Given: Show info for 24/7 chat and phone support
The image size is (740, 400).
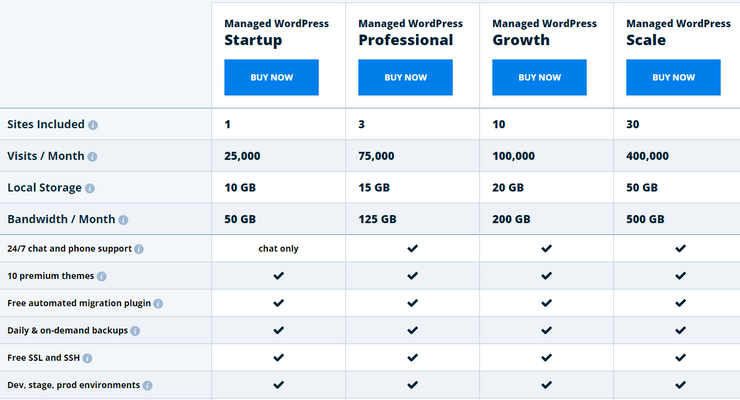Looking at the screenshot, I should pyautogui.click(x=139, y=249).
